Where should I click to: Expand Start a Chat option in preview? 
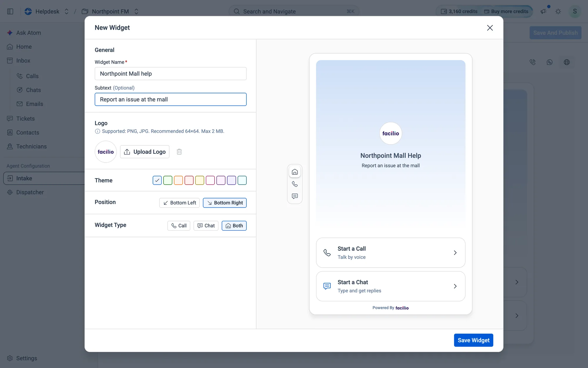[x=390, y=286]
